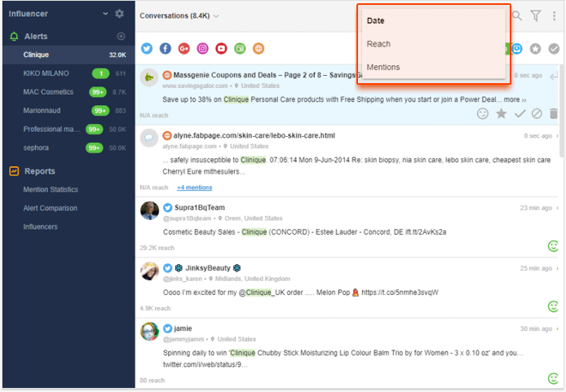The width and height of the screenshot is (566, 392).
Task: Toggle the blue square filter icon
Action: click(517, 49)
